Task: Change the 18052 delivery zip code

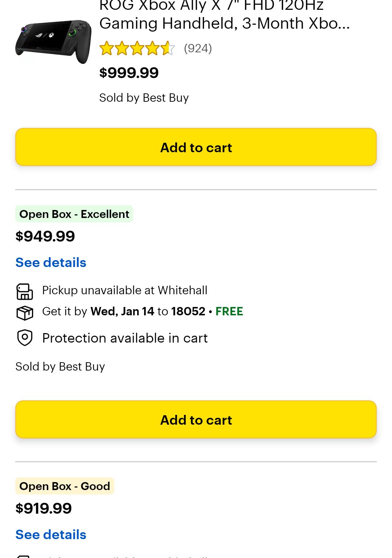Action: tap(188, 311)
